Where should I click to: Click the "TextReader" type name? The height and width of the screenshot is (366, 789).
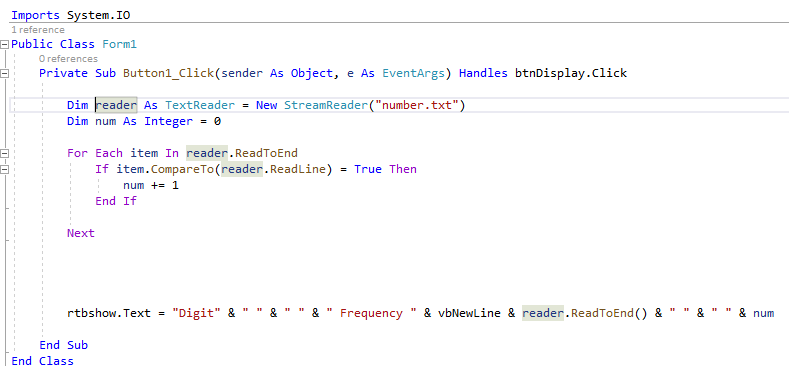point(200,105)
